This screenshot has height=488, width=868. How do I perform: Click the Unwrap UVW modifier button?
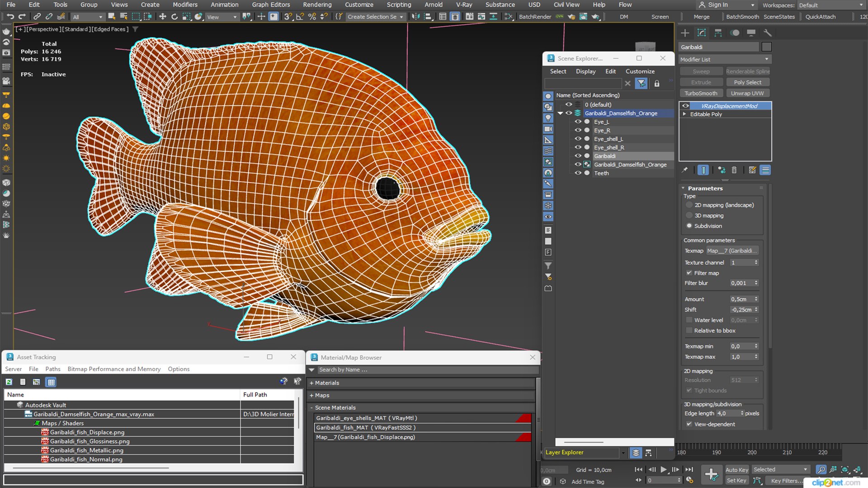coord(747,94)
